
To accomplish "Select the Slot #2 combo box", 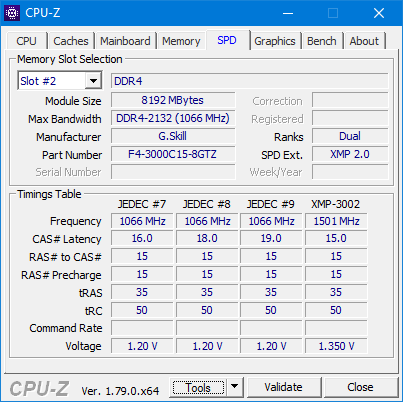I will 60,81.
